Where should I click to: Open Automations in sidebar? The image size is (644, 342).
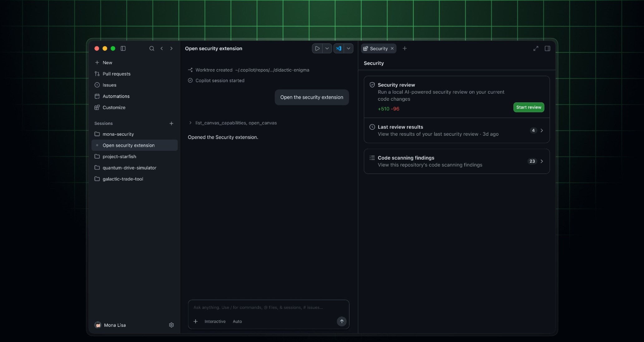pos(134,96)
